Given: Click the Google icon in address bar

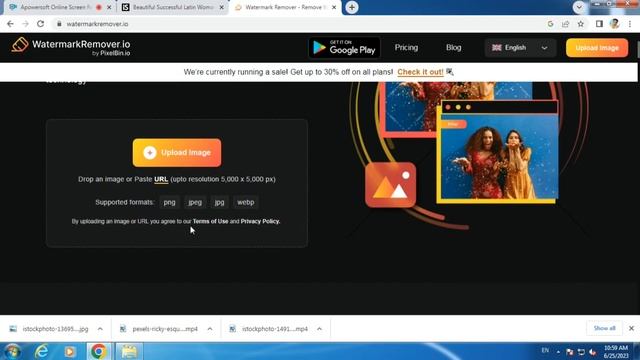Looking at the screenshot, I should tap(550, 24).
